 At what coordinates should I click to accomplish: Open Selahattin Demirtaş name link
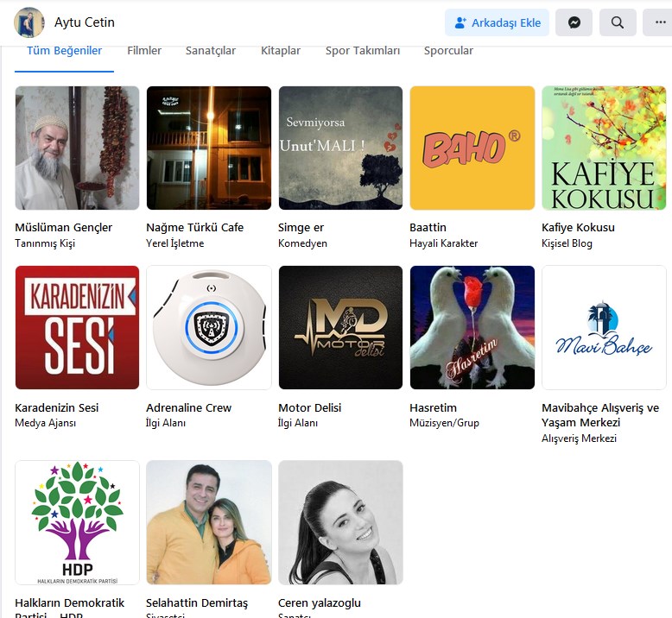197,603
